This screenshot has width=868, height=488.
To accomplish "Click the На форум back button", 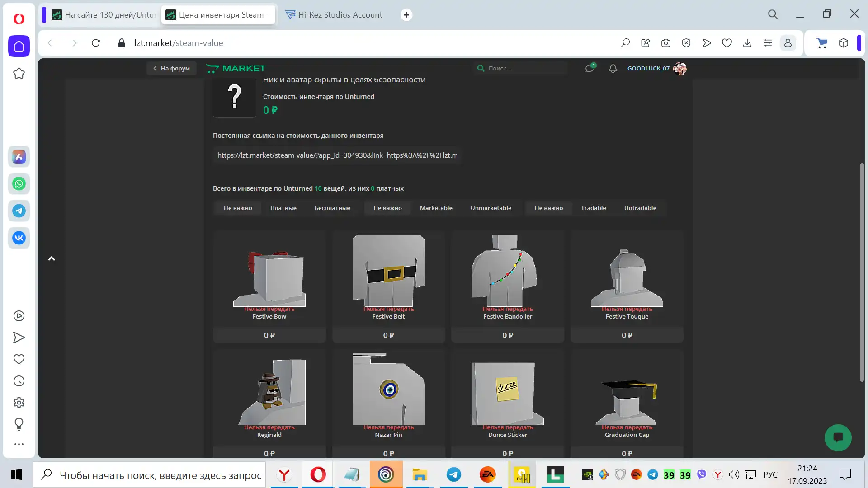I will [171, 69].
